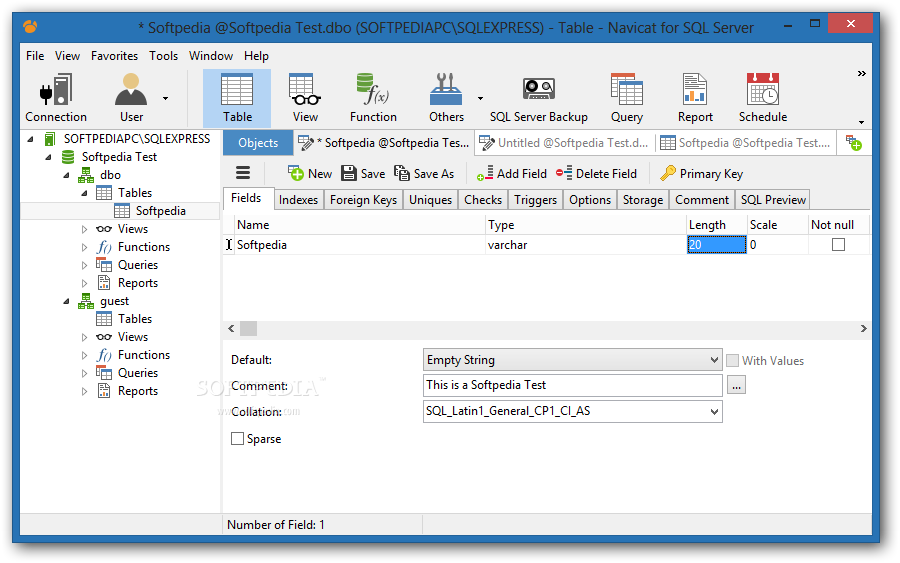Switch to the Indexes tab
This screenshot has height=563, width=900.
coord(298,200)
